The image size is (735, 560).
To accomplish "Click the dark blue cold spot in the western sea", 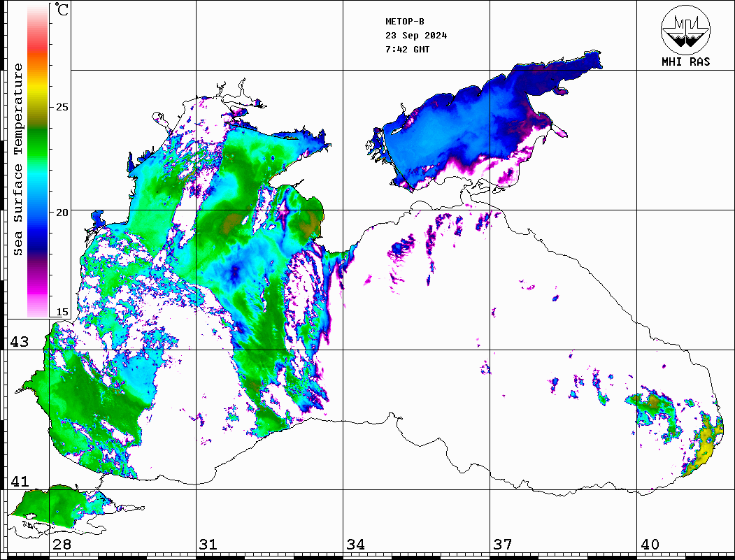I will pyautogui.click(x=234, y=272).
